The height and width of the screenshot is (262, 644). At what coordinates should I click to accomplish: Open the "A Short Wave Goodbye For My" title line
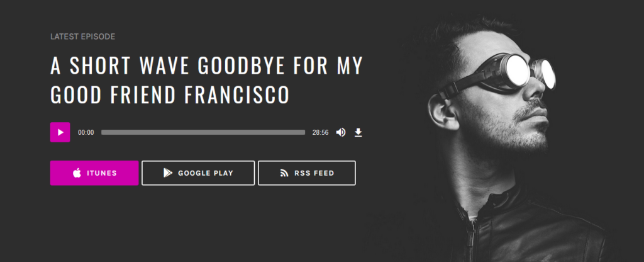pyautogui.click(x=206, y=65)
